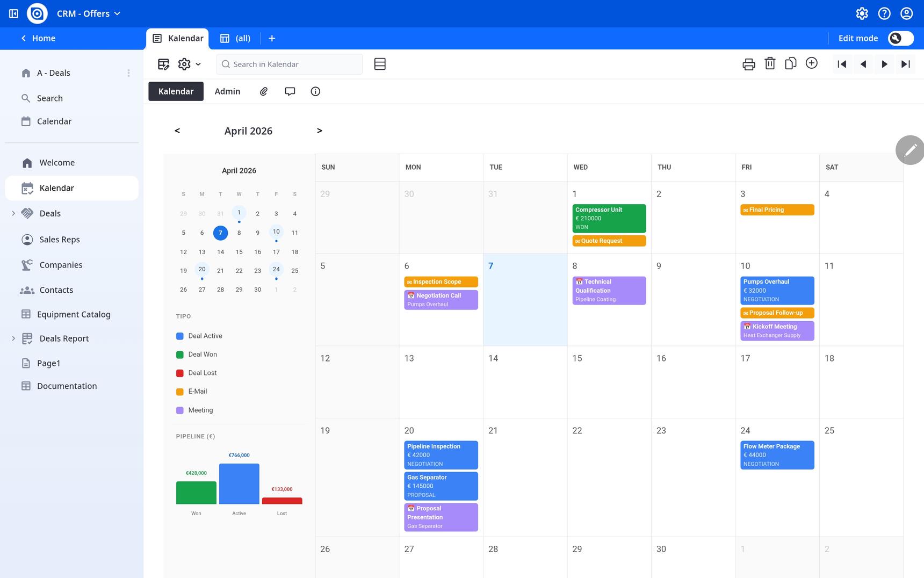Open the Flow Meter Package deal
The image size is (924, 578).
click(x=777, y=455)
